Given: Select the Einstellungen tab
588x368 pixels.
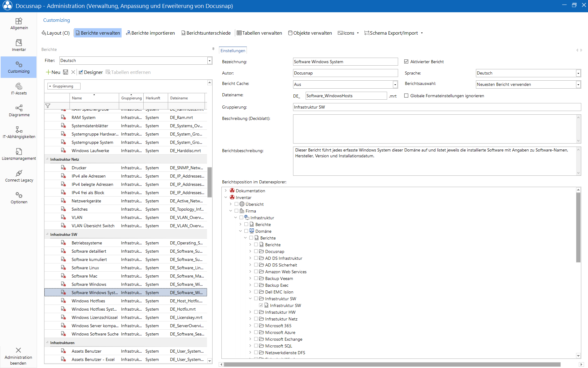Looking at the screenshot, I should tap(233, 51).
